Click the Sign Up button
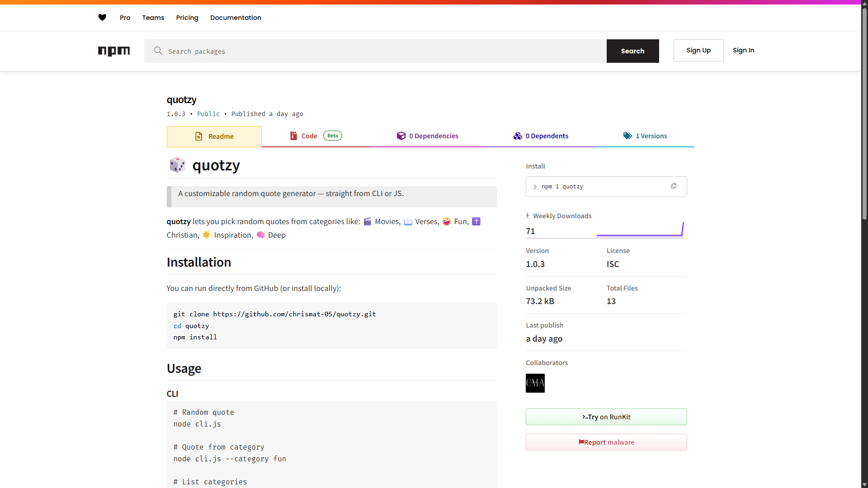Viewport: 868px width, 488px height. [698, 50]
